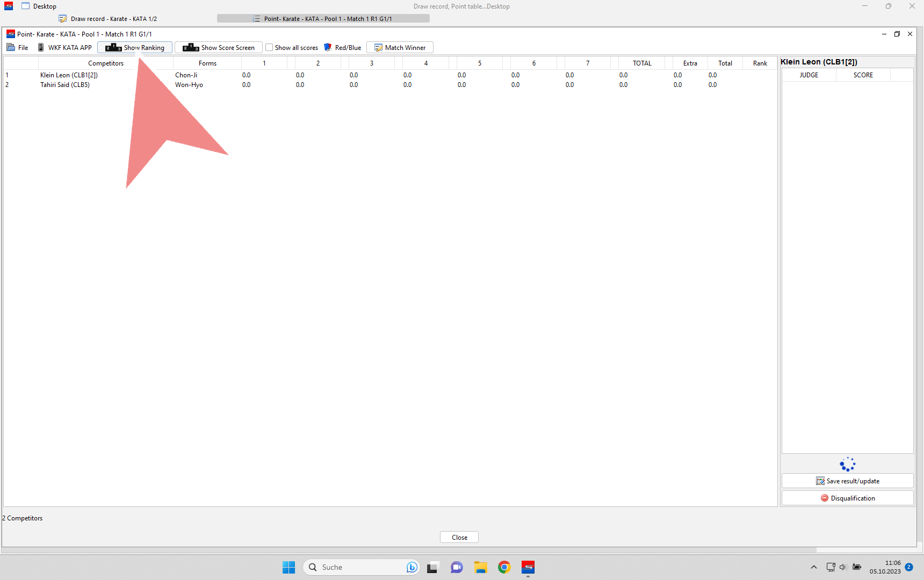Show hidden system tray icons chevron
This screenshot has width=924, height=580.
click(814, 567)
